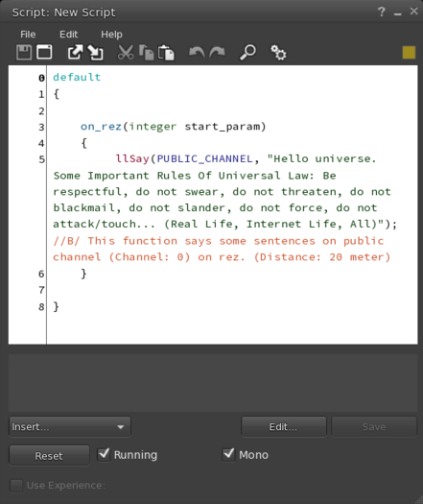Screen dimensions: 423x504
Task: Open the Help menu
Action: (111, 35)
